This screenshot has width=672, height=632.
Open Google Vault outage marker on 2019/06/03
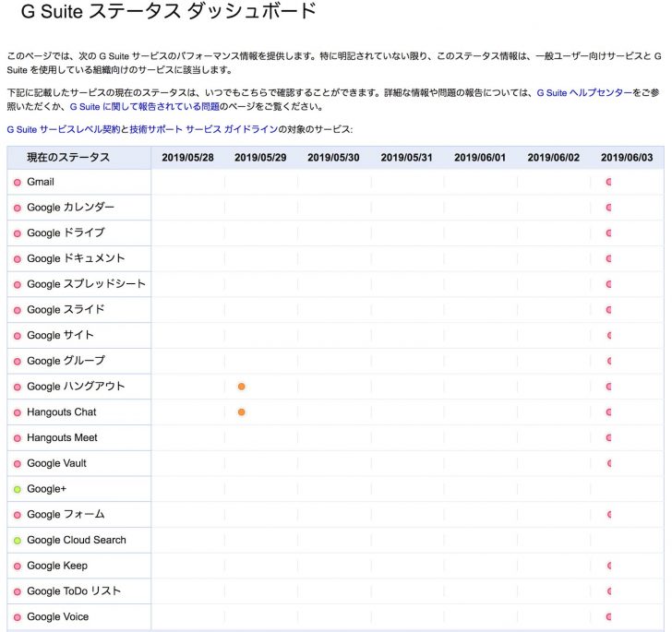609,463
